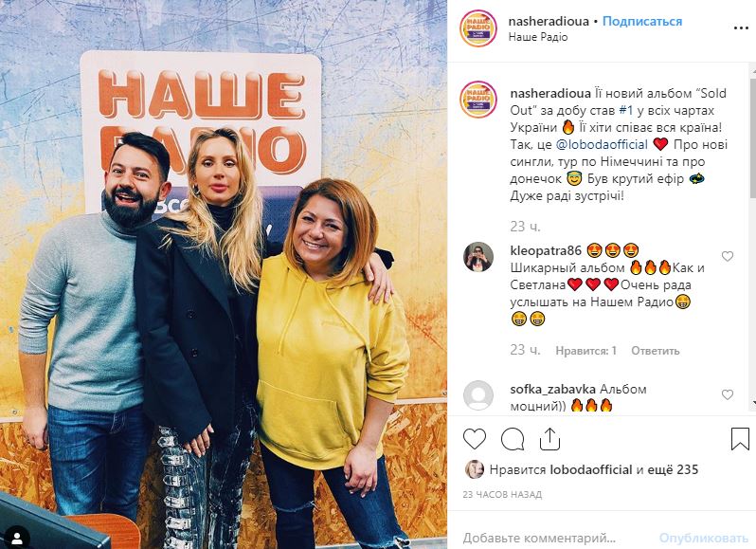Like sofka_zabavka's comment heart
This screenshot has width=756, height=549.
(727, 394)
